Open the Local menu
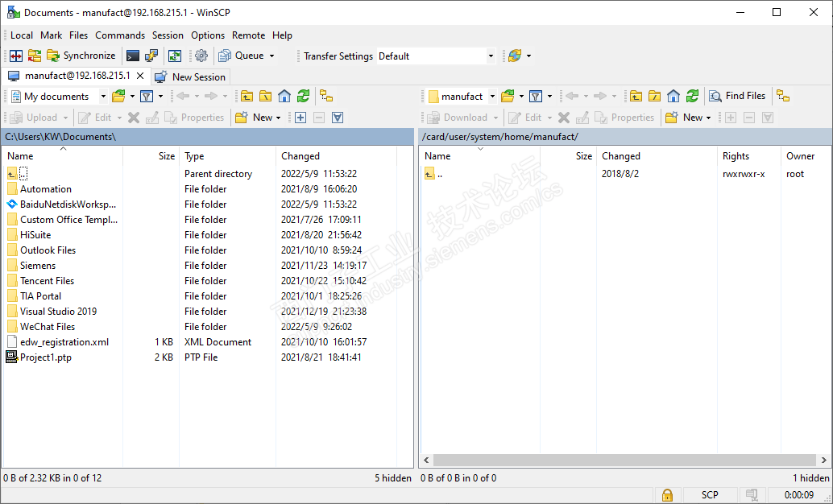 [x=22, y=35]
